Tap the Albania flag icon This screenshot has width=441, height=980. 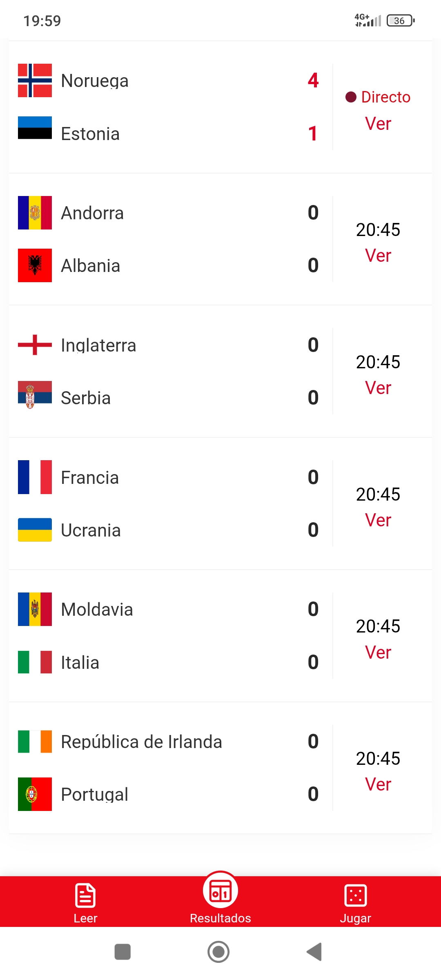tap(35, 265)
